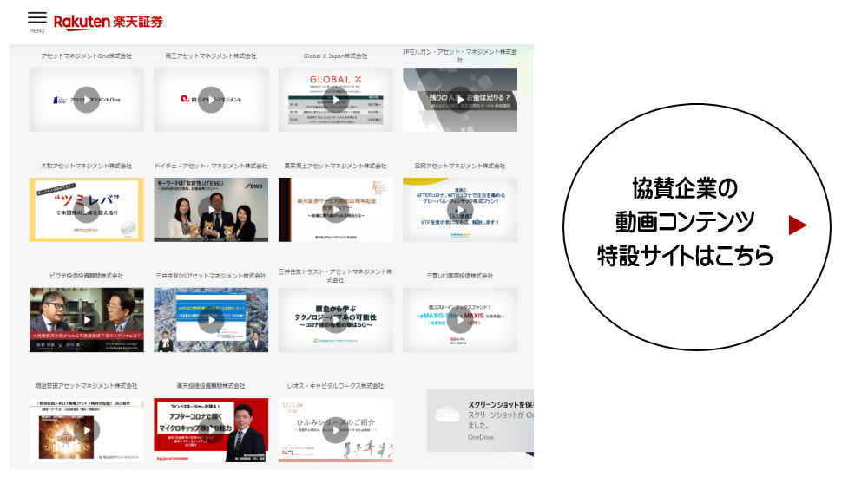
Task: Click the ドイチェ・アセット・マネジメント株式会社 name
Action: (211, 166)
